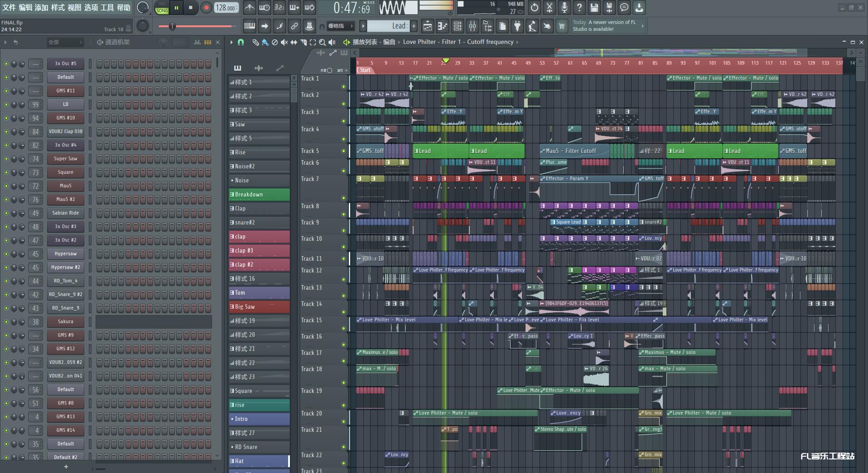Open the 样式 menu
The image size is (868, 473).
(58, 7)
